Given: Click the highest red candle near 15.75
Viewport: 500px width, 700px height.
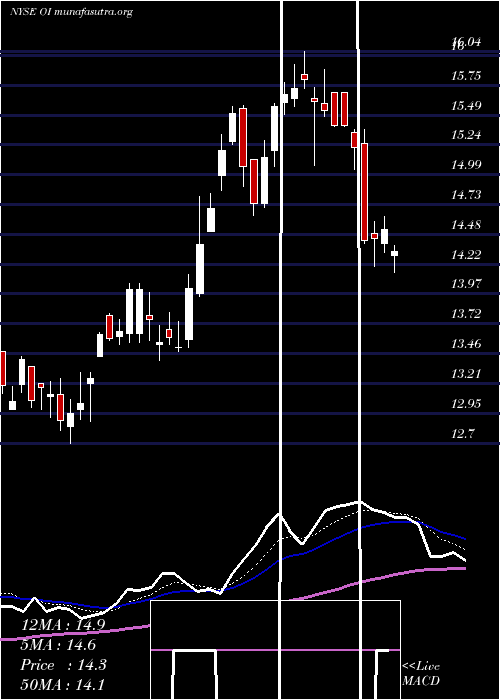Looking at the screenshot, I should 304,77.
